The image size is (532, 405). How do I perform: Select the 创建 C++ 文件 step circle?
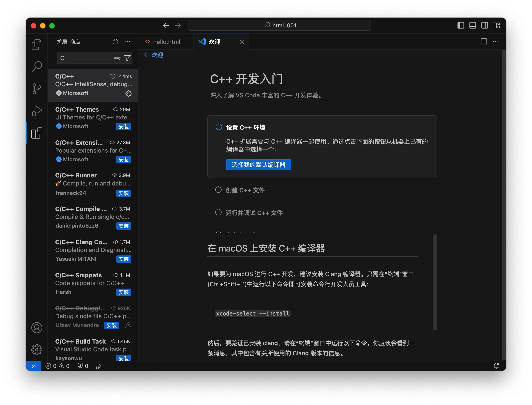(x=218, y=190)
